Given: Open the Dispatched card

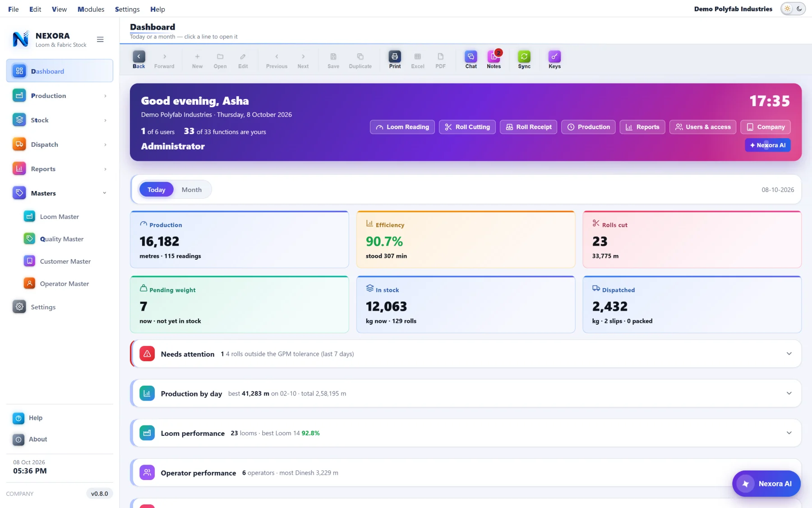Looking at the screenshot, I should coord(692,304).
